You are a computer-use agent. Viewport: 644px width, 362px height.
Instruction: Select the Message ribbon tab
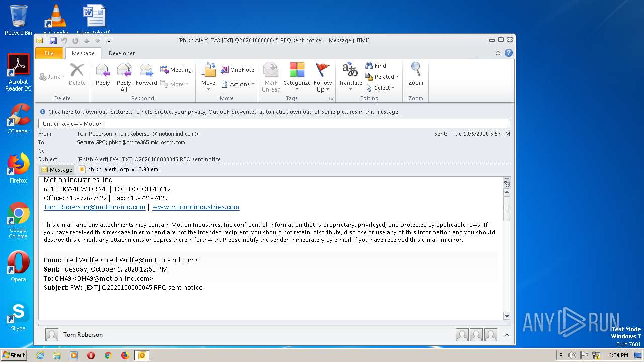[x=83, y=53]
